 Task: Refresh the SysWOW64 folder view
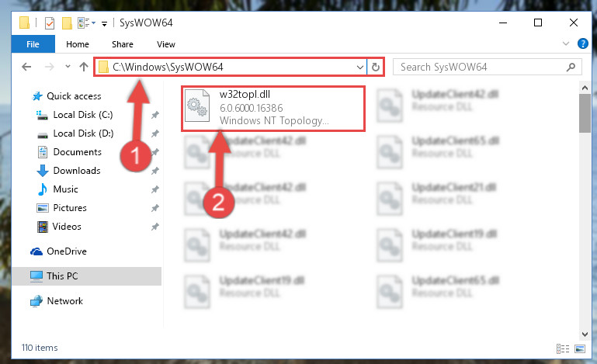coord(376,67)
